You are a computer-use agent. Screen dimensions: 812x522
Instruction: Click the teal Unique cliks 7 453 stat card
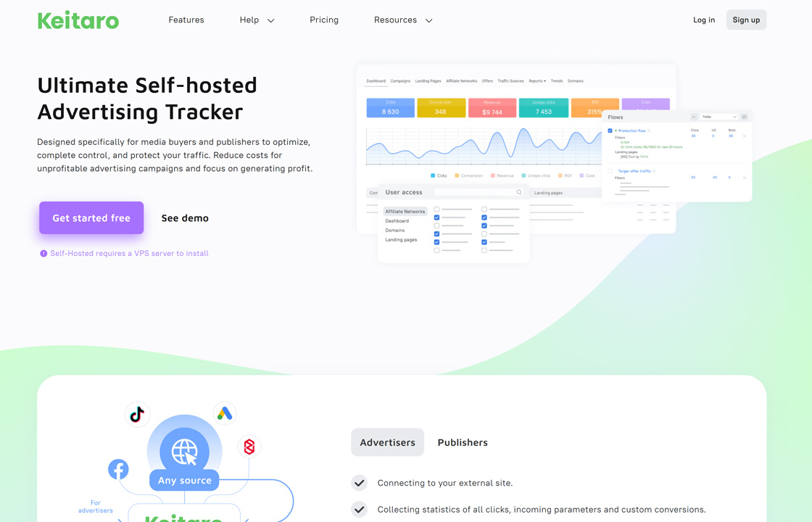tap(544, 108)
